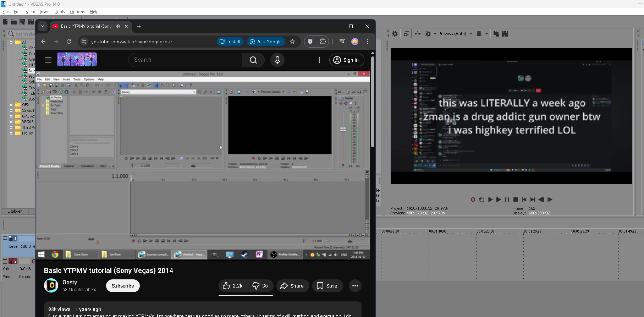Open the Insert menu

point(45,12)
